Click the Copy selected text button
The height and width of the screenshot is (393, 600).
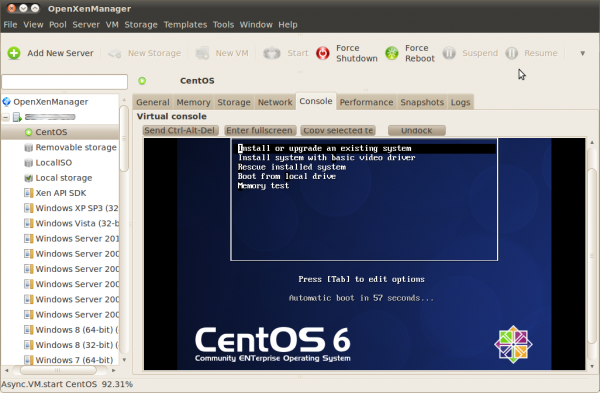tap(338, 130)
